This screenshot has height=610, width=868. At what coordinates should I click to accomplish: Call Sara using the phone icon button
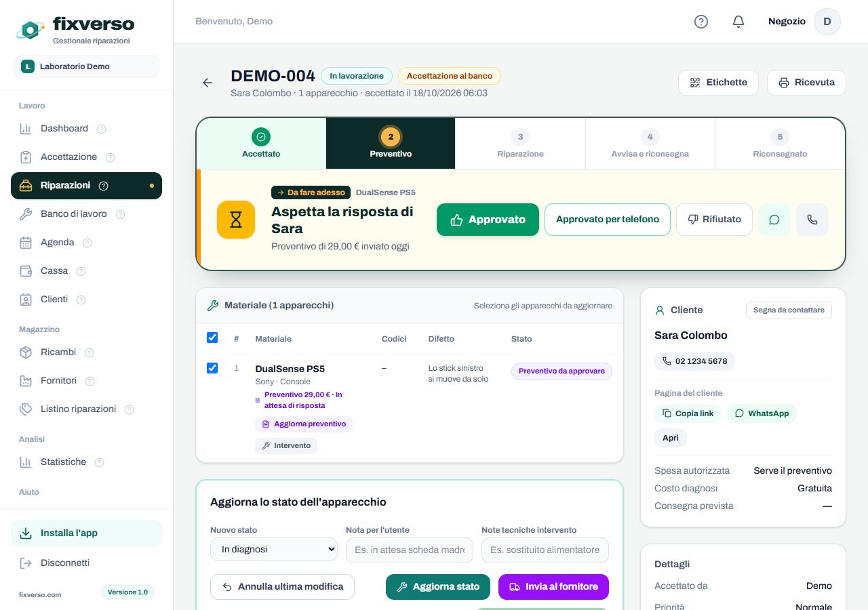point(812,220)
